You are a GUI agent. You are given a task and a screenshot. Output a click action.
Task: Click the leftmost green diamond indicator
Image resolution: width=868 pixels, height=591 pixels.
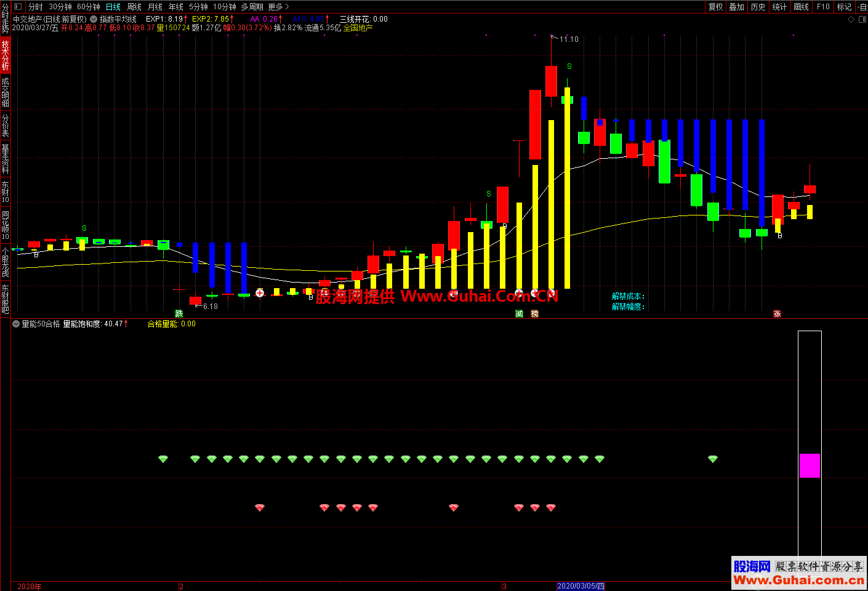coord(163,459)
